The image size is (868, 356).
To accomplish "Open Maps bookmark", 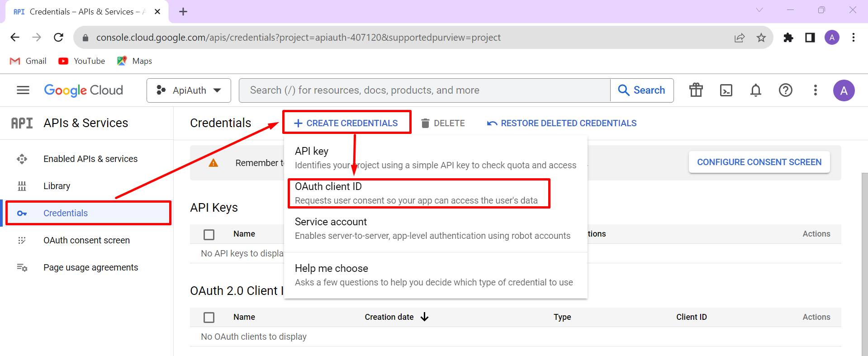I will (x=134, y=61).
